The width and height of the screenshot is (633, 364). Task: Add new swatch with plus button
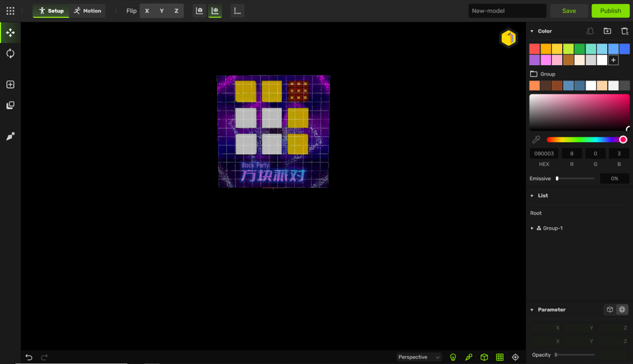tap(613, 60)
